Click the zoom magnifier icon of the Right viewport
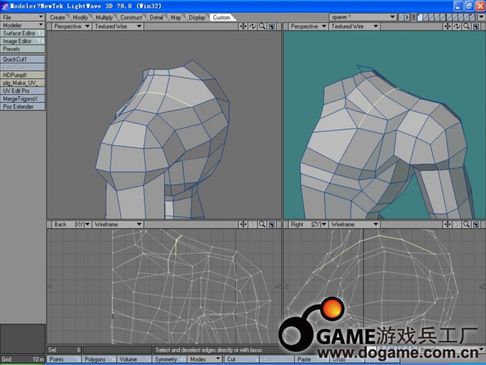Image resolution: width=486 pixels, height=365 pixels. [x=467, y=224]
